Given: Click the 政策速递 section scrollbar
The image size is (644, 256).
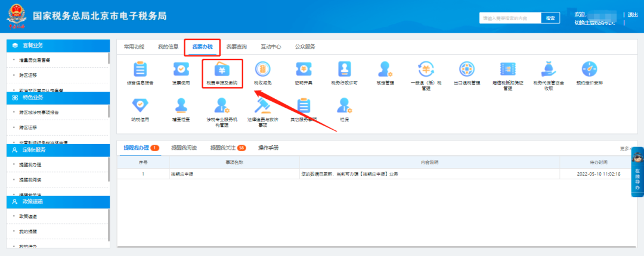Looking at the screenshot, I should tap(109, 225).
